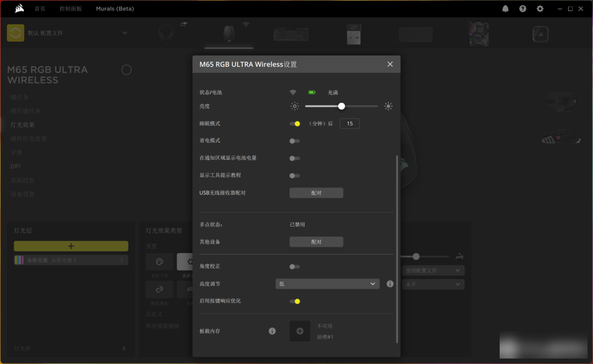Click the bright sun brightness icon

click(x=388, y=106)
